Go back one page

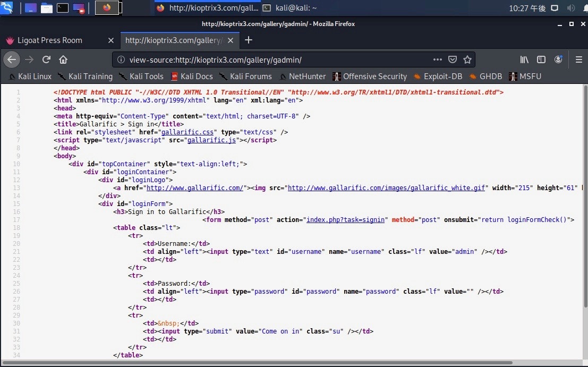[x=12, y=59]
